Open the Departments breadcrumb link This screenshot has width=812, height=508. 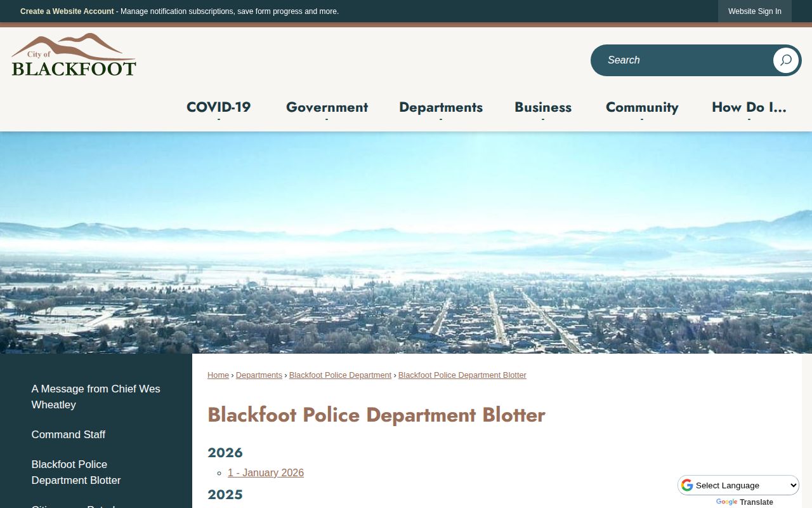(x=259, y=375)
